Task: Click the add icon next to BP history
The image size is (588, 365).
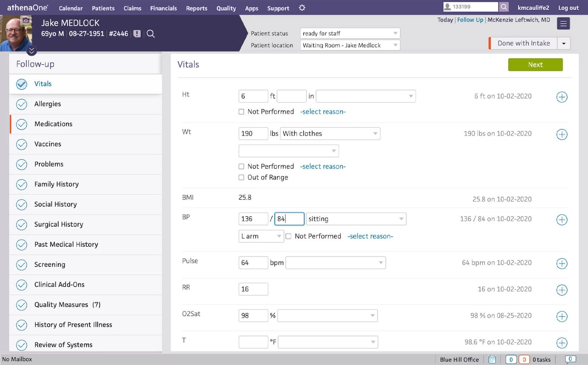Action: [562, 220]
